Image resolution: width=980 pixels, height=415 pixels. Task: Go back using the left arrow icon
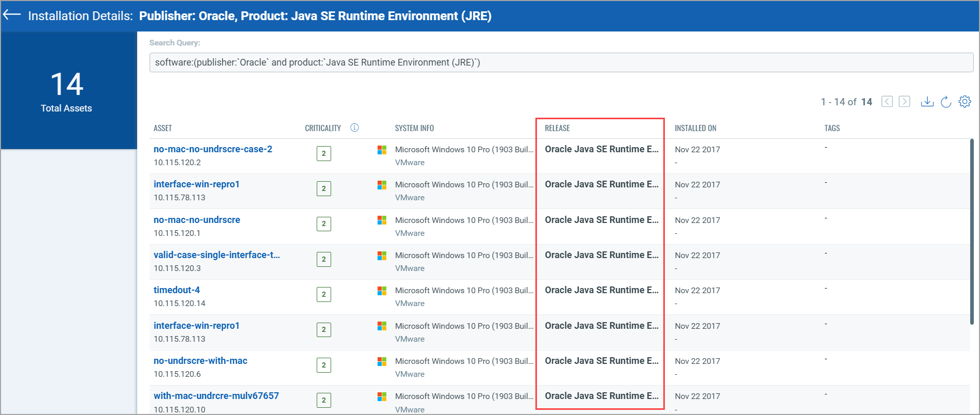click(x=12, y=14)
